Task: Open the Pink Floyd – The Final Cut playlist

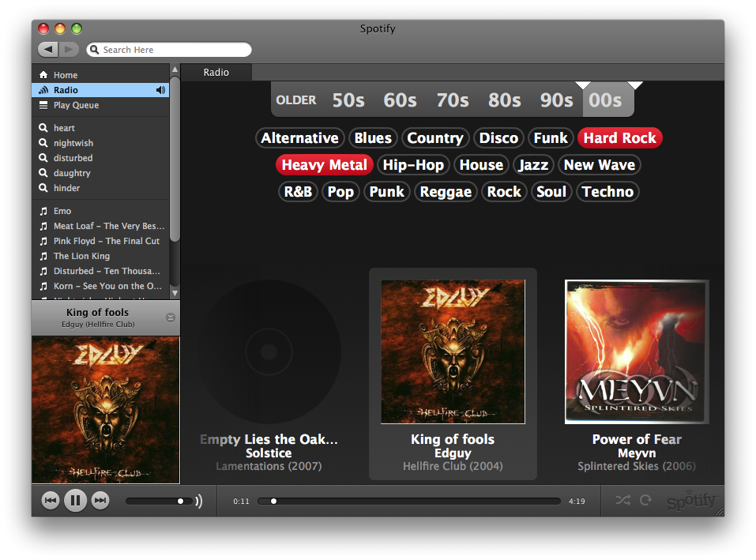Action: 106,241
